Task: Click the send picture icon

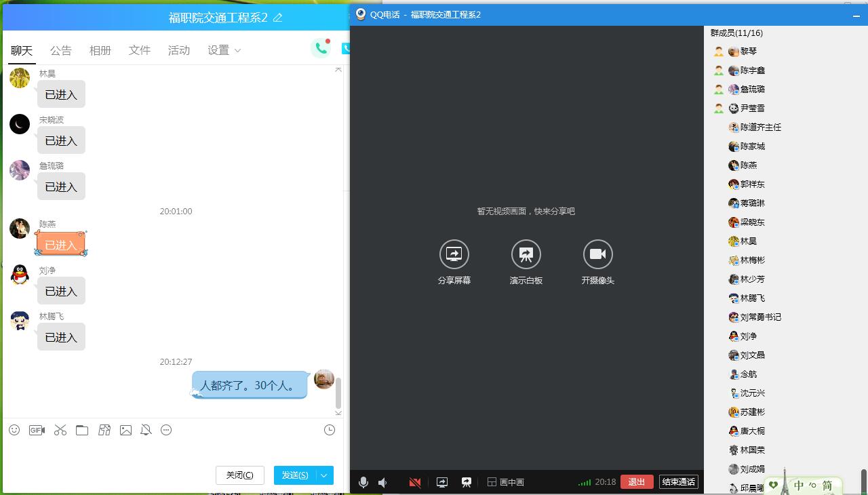Action: 125,430
